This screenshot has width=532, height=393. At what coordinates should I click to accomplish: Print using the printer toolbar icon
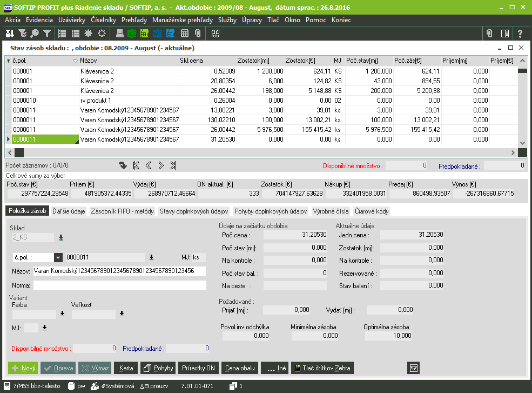point(119,34)
